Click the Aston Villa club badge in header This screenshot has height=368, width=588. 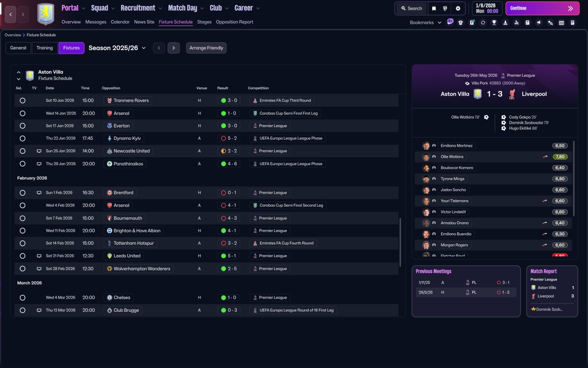pyautogui.click(x=45, y=14)
